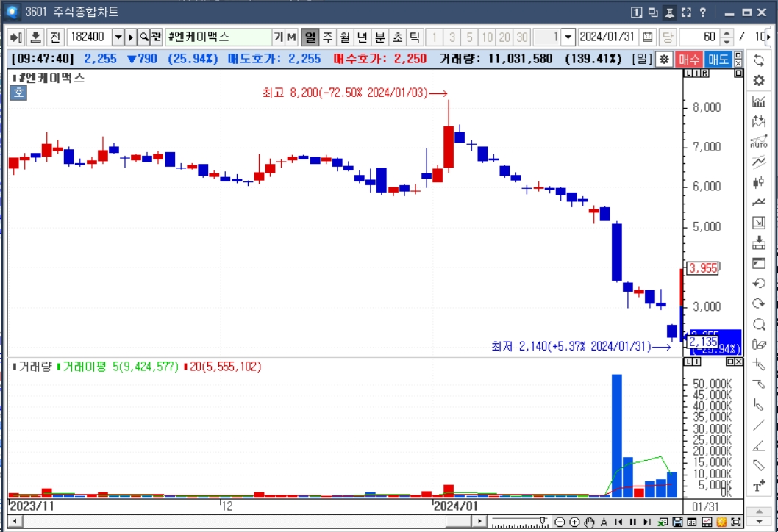
Task: Click the pause playback button in bottom bar
Action: point(632,522)
